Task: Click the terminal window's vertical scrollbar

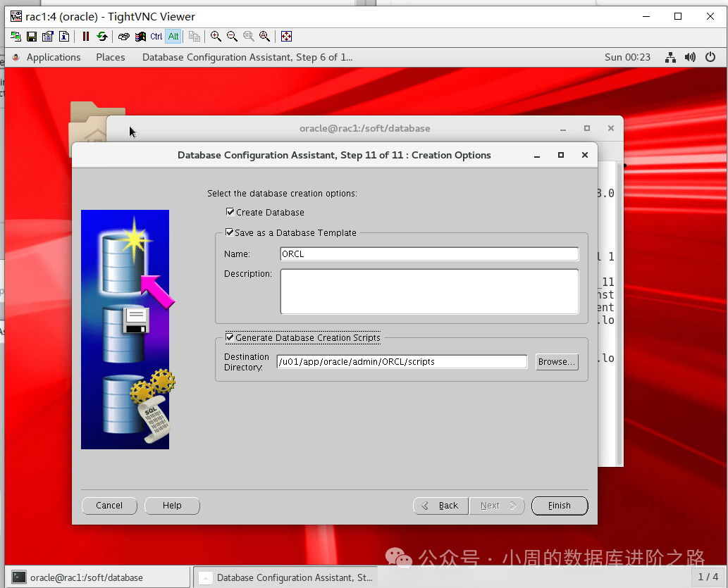Action: pos(619,313)
